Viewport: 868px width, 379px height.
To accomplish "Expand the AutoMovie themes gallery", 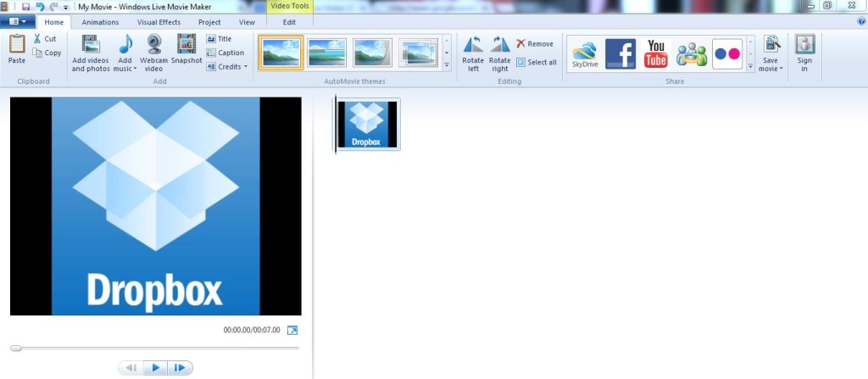I will coord(447,64).
